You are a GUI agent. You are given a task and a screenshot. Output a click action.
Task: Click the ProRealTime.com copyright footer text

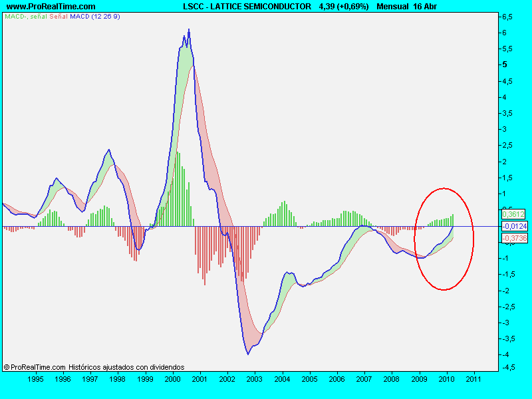click(35, 367)
